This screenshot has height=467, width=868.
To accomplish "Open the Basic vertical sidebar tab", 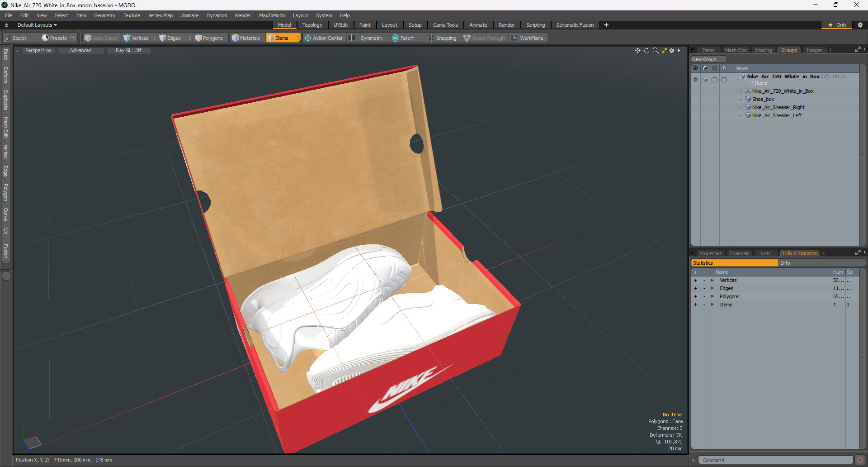I will 5,55.
